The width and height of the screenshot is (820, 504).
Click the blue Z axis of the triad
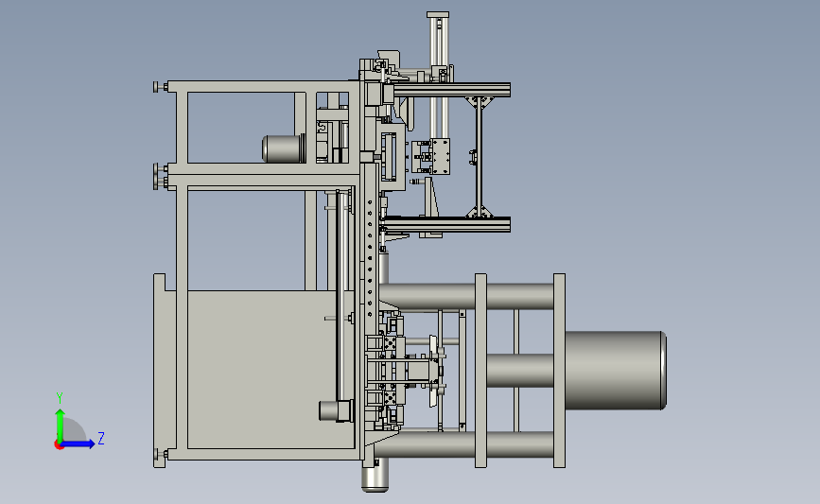79,444
